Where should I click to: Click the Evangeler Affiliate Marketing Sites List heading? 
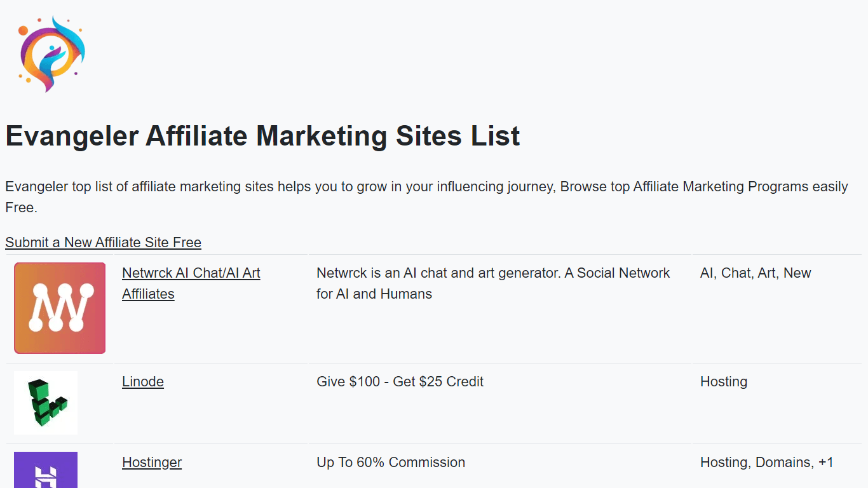(262, 136)
